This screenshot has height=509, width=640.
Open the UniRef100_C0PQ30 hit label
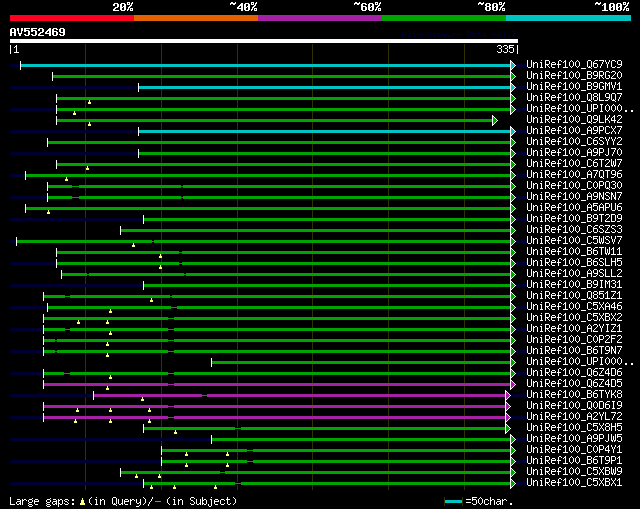tap(574, 186)
